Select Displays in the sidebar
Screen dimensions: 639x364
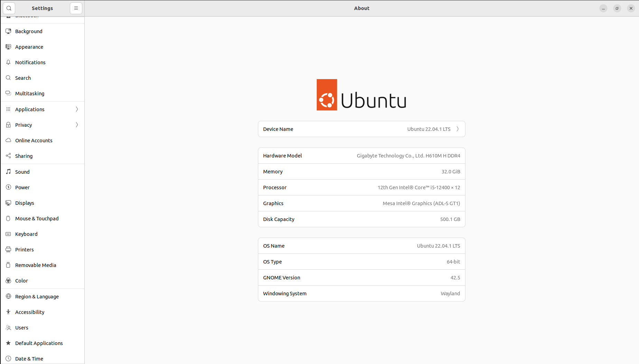pyautogui.click(x=25, y=203)
